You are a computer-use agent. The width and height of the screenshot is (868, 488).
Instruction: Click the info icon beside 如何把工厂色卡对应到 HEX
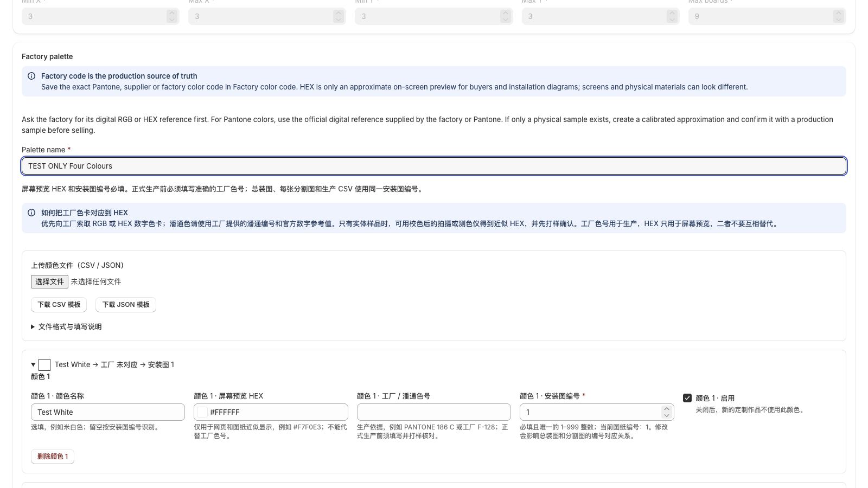pyautogui.click(x=31, y=213)
